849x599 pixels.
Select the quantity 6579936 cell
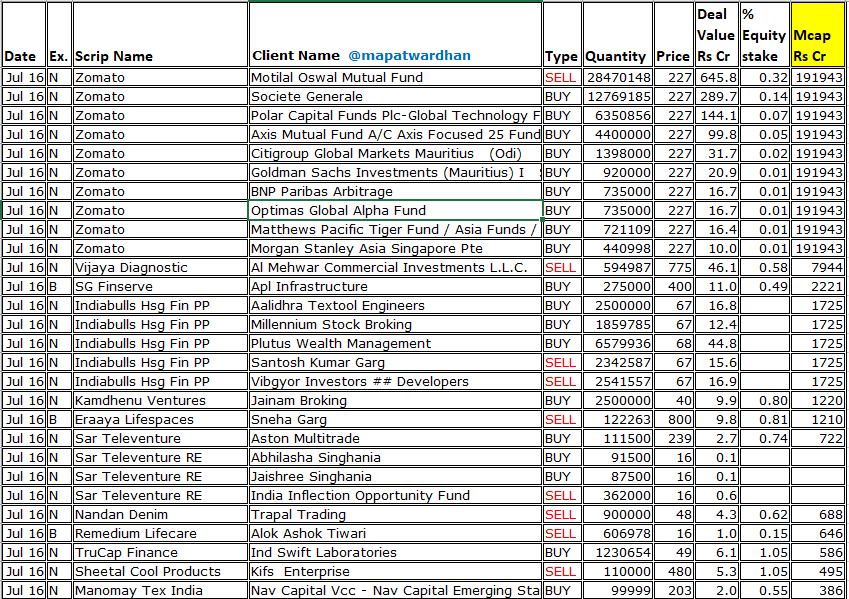point(617,343)
